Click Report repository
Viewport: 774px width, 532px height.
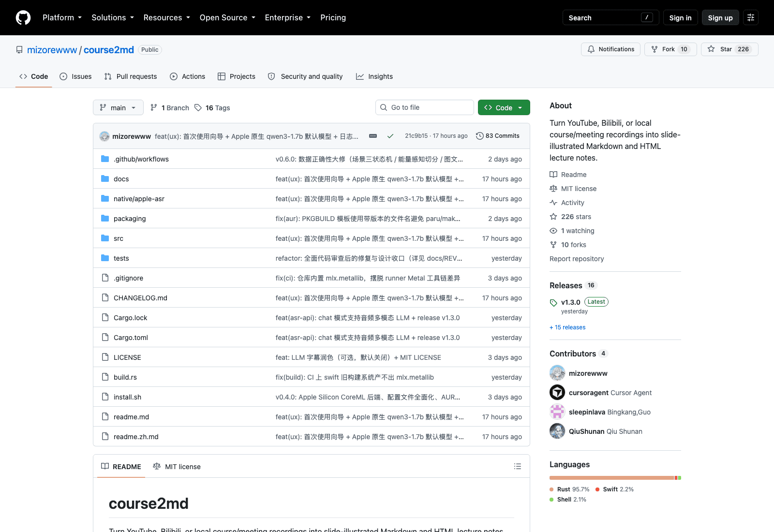point(577,259)
